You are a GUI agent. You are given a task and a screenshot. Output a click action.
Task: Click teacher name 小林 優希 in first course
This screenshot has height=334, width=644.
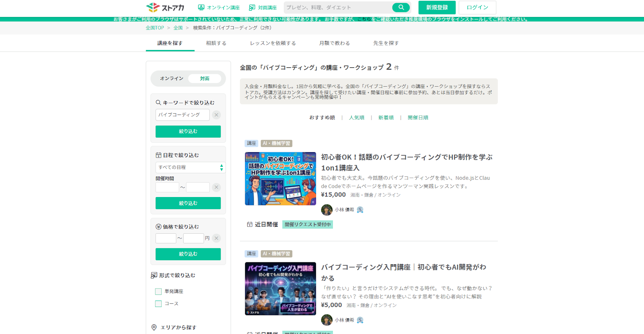pos(345,210)
